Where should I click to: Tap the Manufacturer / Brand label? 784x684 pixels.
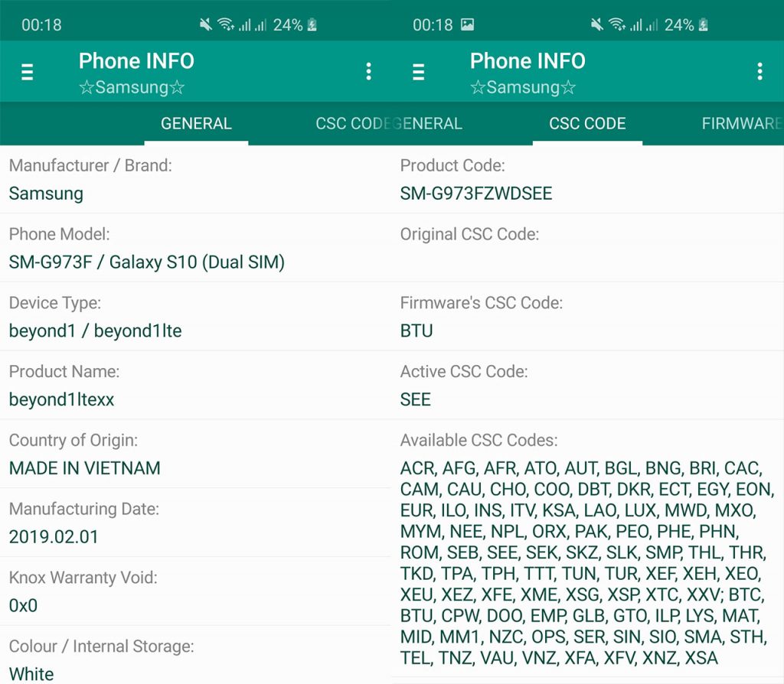(x=90, y=165)
